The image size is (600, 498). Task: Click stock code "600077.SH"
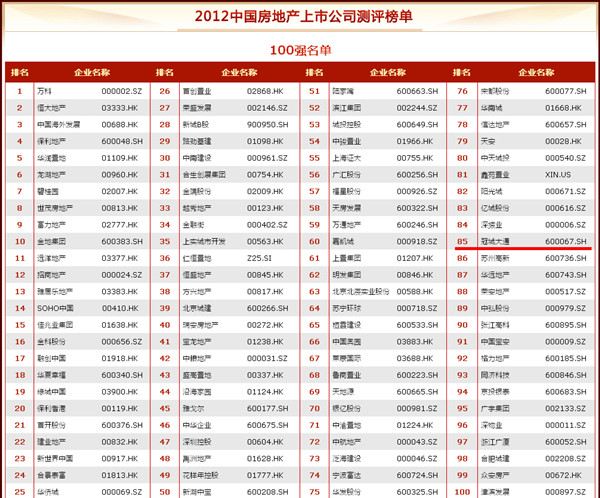(566, 91)
